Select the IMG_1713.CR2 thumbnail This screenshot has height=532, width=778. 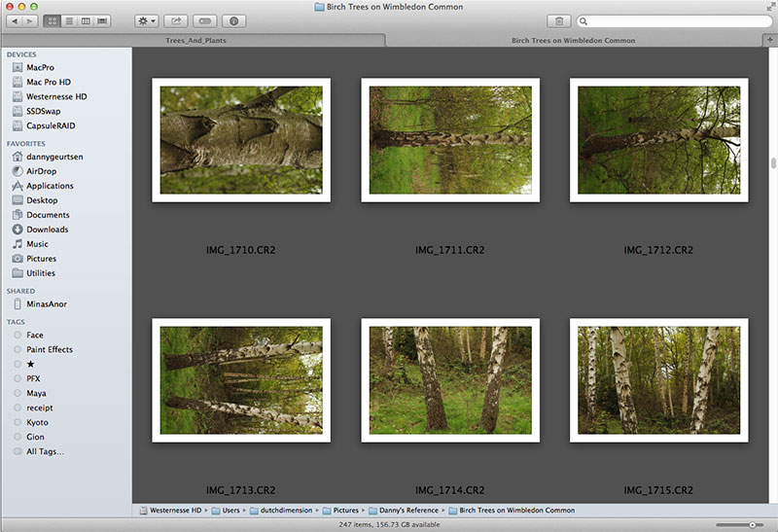(241, 380)
